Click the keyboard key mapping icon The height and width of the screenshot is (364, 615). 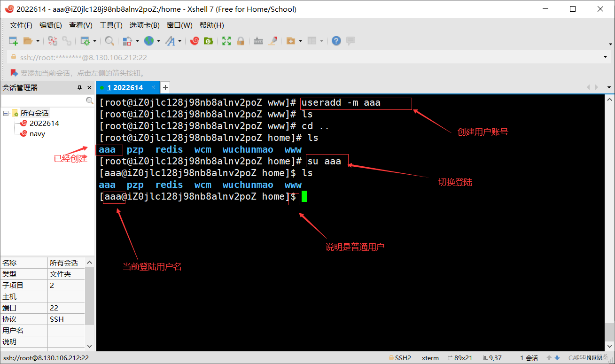pyautogui.click(x=258, y=41)
